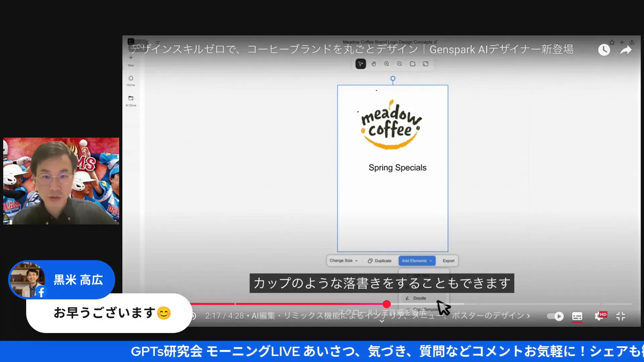Screen dimensions: 644x362
Task: Click the comment bubble お早うございます
Action: [x=109, y=313]
